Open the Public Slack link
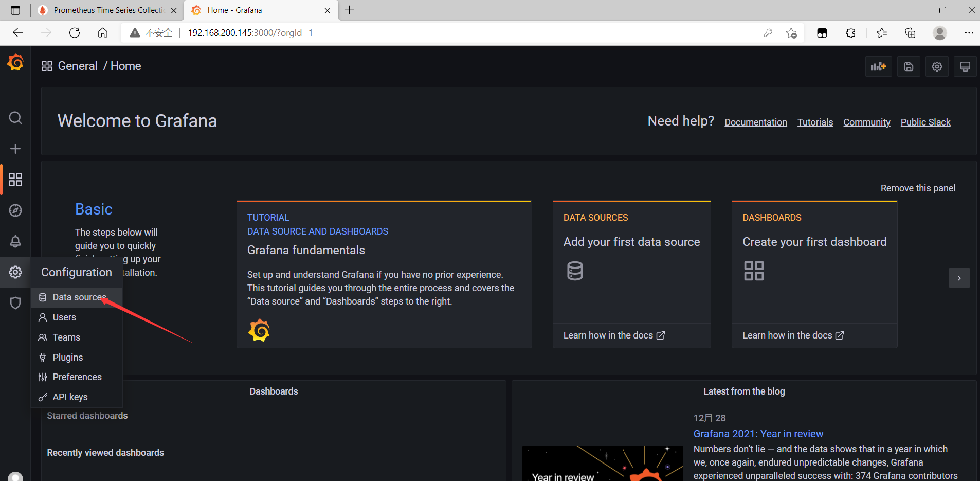 click(x=925, y=122)
